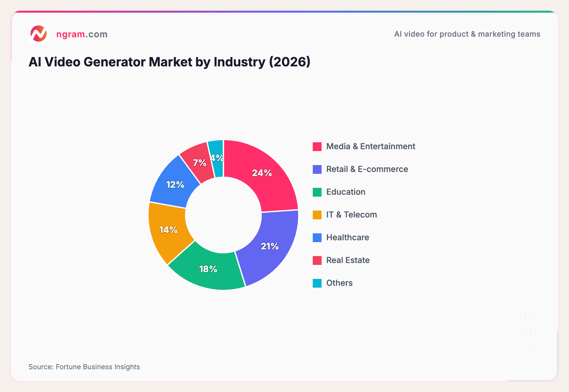The height and width of the screenshot is (392, 569).
Task: Select the IT & Telecom legend swatch
Action: click(x=316, y=214)
